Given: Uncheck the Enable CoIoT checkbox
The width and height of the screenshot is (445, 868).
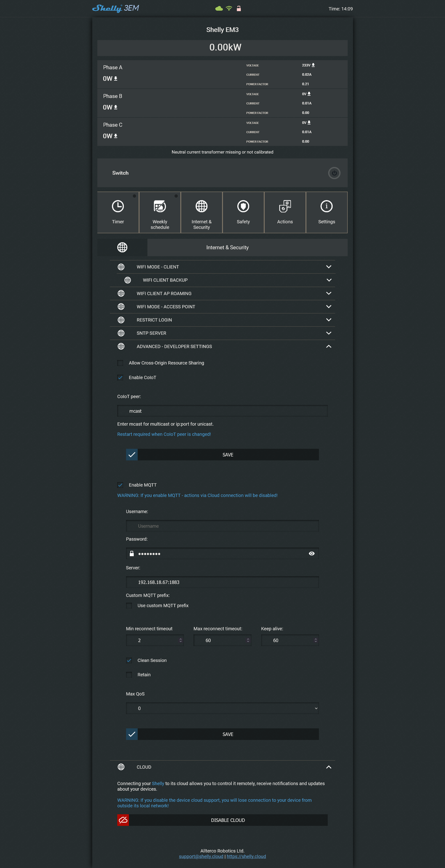Looking at the screenshot, I should point(120,377).
